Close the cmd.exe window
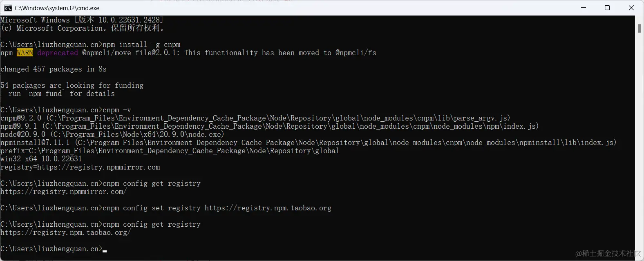 click(631, 8)
